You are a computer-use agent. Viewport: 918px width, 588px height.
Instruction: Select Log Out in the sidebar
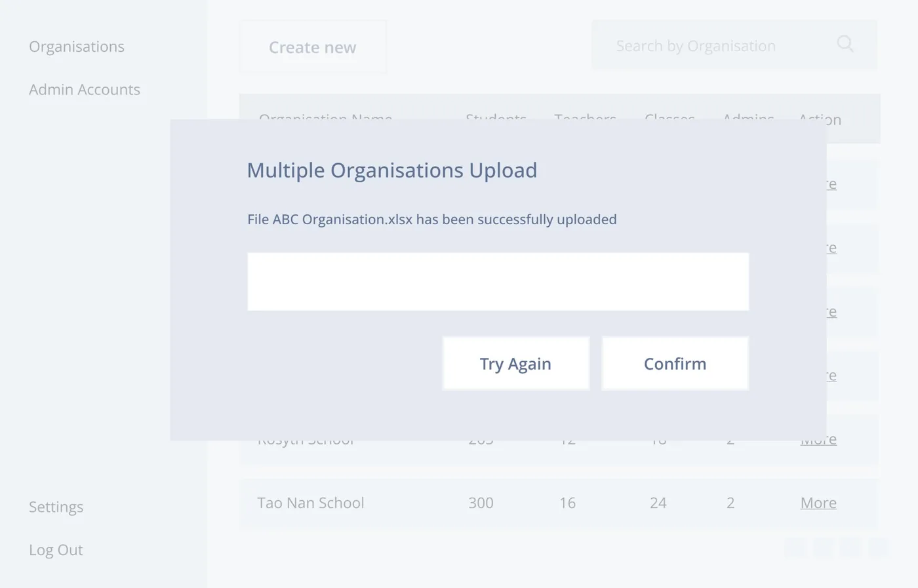(56, 550)
